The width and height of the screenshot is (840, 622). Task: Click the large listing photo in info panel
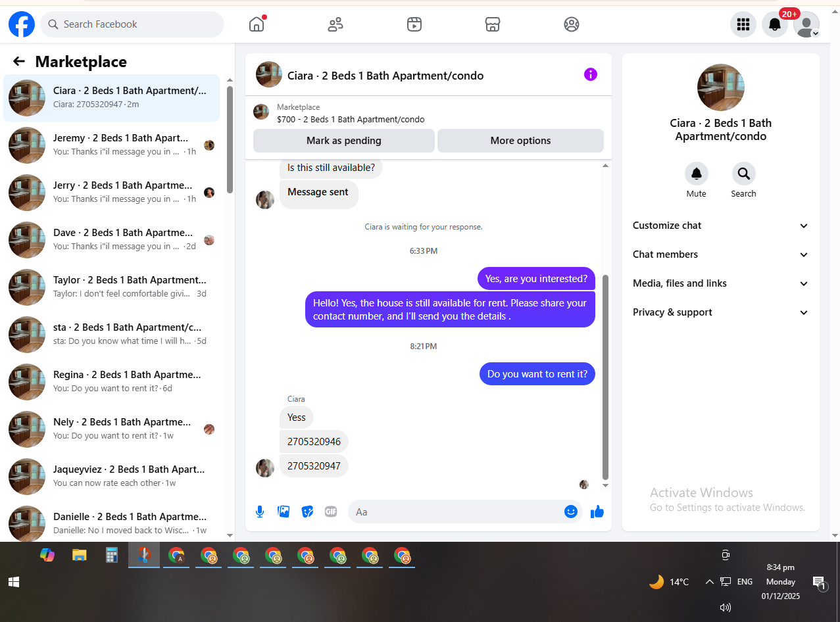[x=721, y=87]
